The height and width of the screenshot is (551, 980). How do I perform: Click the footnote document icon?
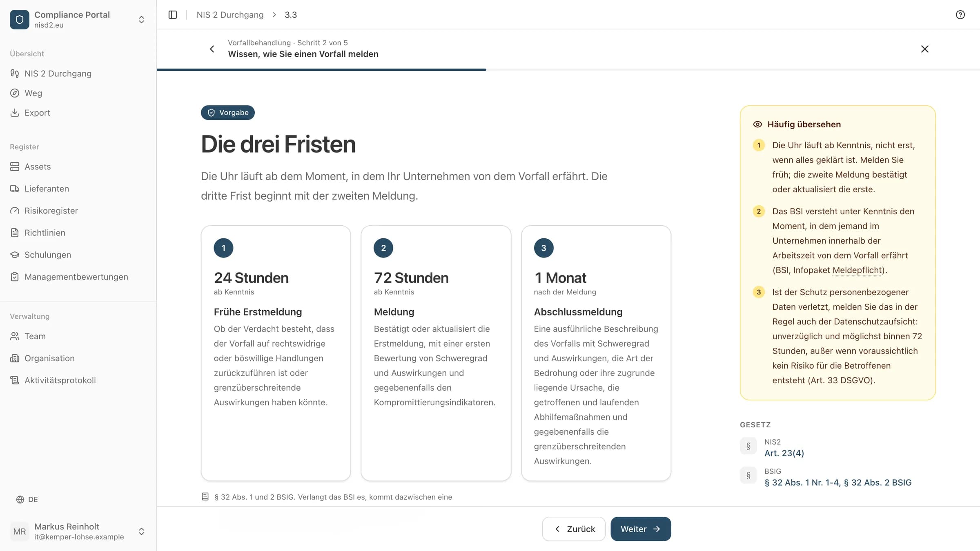point(205,497)
